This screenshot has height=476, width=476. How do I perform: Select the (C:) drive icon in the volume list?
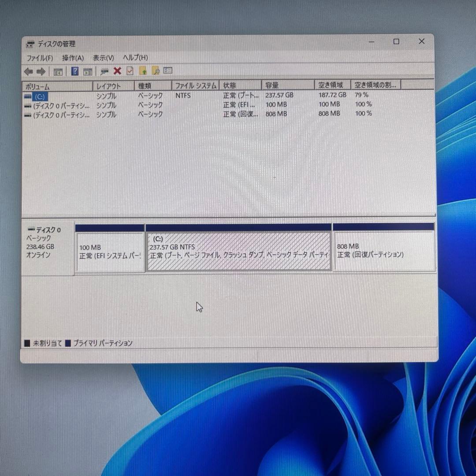[28, 96]
